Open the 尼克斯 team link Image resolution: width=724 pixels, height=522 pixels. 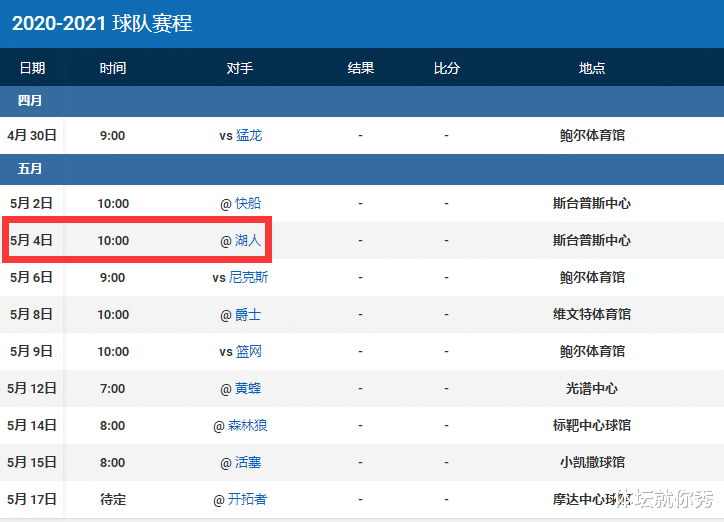pos(248,277)
